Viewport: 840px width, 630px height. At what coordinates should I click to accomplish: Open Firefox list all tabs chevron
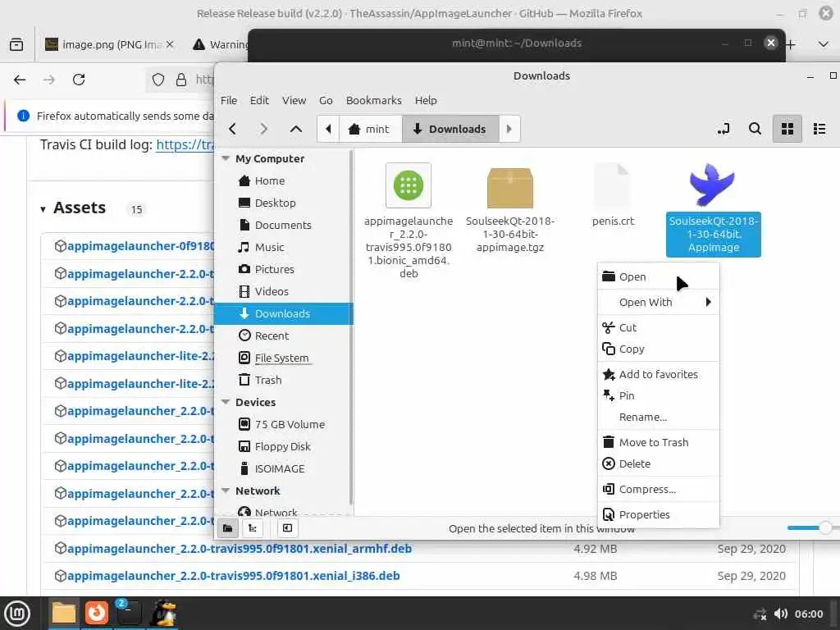pos(824,44)
